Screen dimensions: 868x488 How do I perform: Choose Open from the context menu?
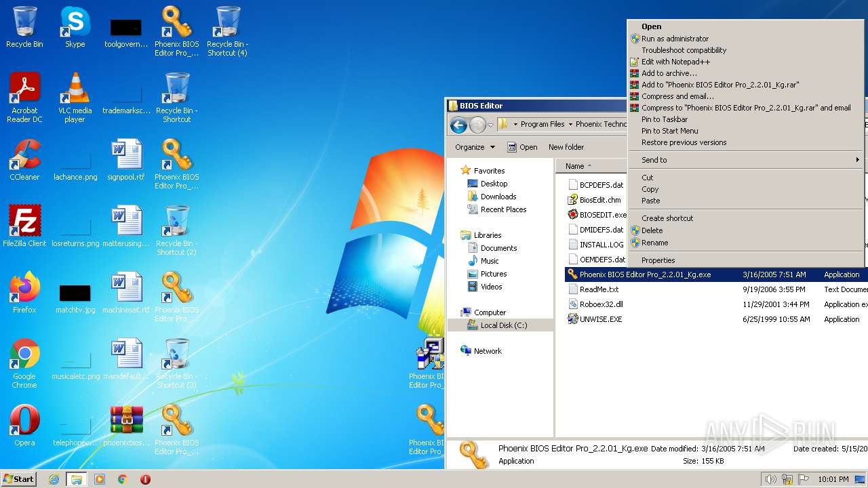click(652, 26)
